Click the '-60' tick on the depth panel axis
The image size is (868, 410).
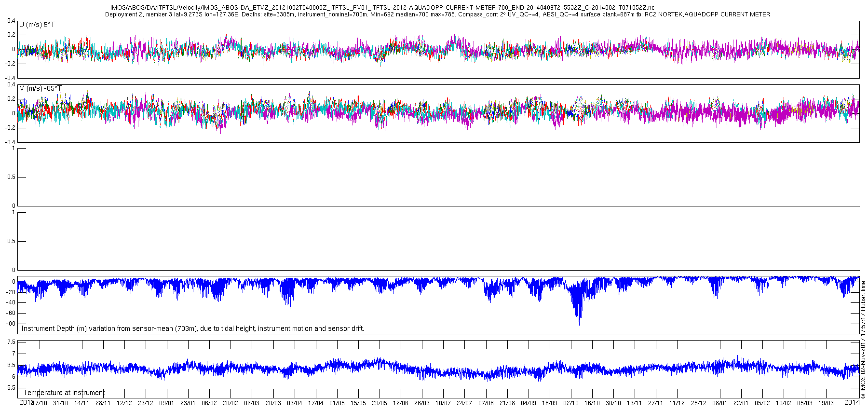11,313
